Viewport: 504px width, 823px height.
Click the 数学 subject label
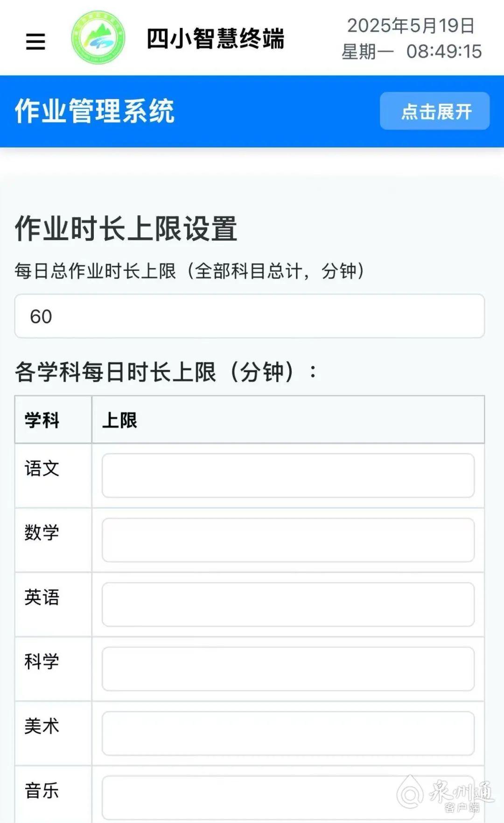coord(42,532)
